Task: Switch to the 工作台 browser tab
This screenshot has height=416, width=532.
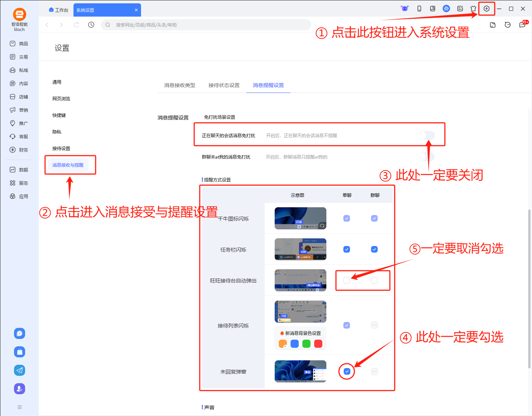Action: tap(58, 10)
